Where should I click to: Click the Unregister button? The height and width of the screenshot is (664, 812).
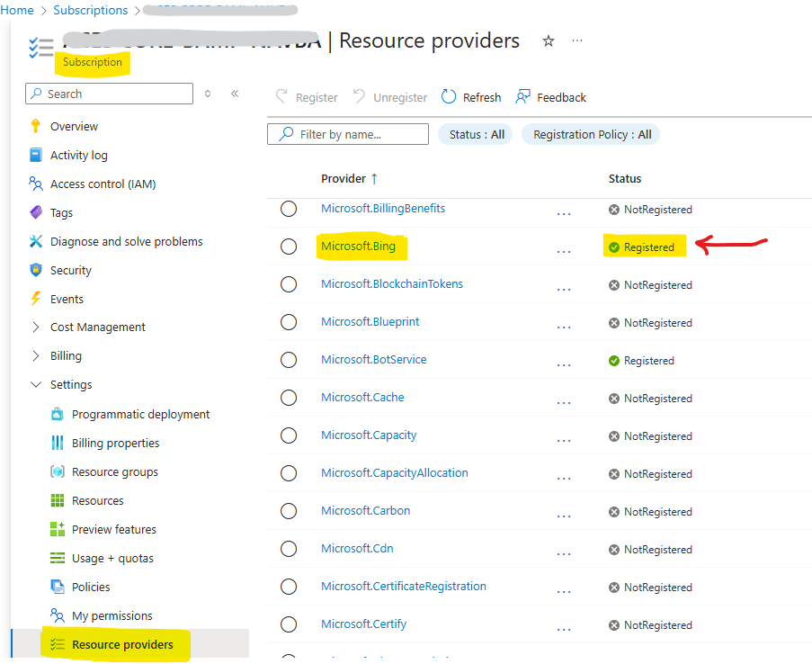390,97
